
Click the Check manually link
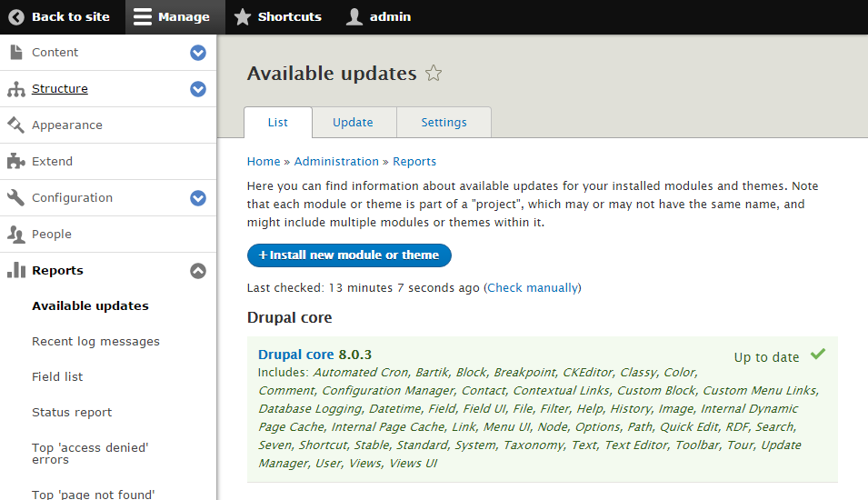534,288
